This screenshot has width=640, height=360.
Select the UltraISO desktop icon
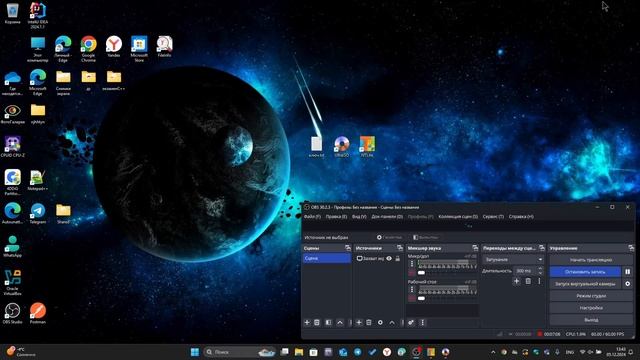pyautogui.click(x=342, y=147)
